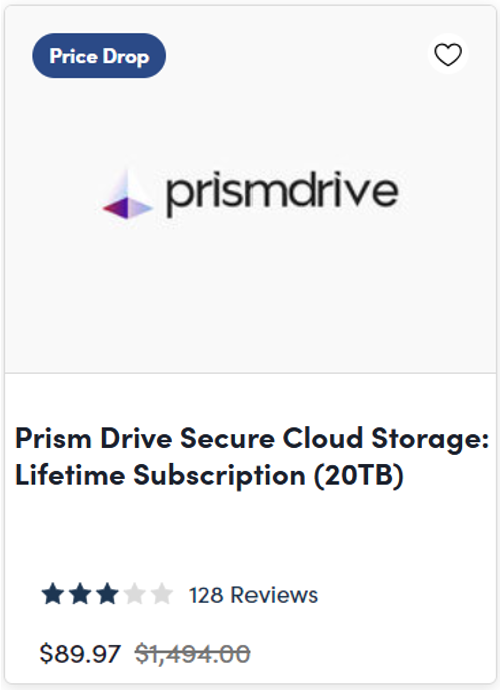Click the fourth empty rating star
Screen dimensions: 501x690
click(135, 594)
